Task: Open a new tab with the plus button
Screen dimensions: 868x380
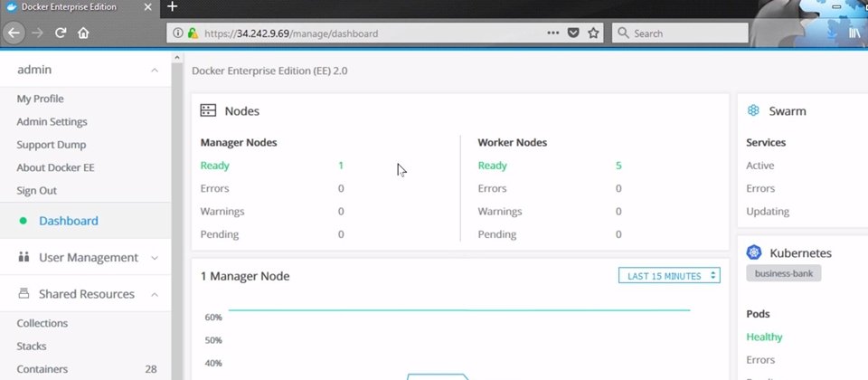Action: click(x=172, y=6)
